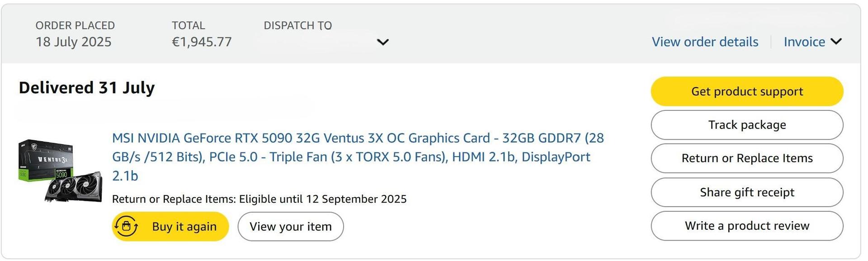The width and height of the screenshot is (868, 261).
Task: Open the Invoice dropdown
Action: pyautogui.click(x=804, y=42)
